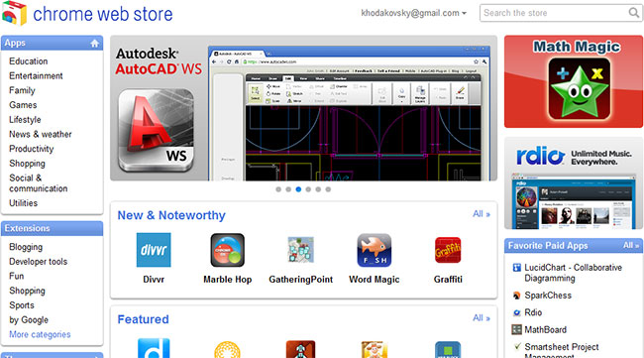Select sixth carousel dot
This screenshot has height=358, width=644.
pyautogui.click(x=328, y=189)
